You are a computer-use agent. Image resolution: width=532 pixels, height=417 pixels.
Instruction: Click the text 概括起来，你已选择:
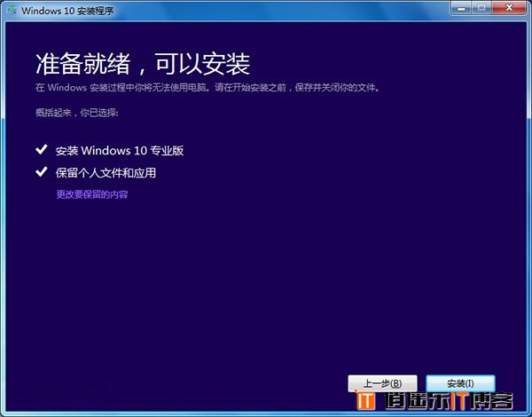coord(77,113)
